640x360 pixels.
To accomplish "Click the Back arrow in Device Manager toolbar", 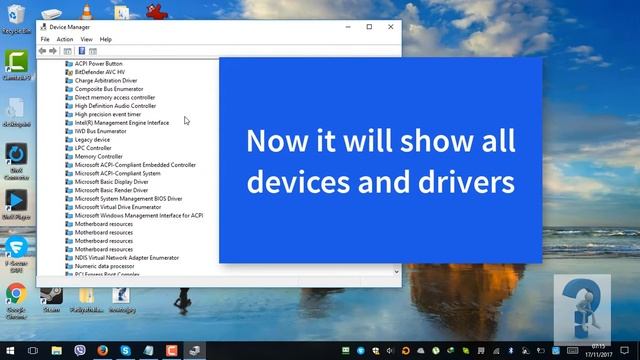I will click(42, 51).
